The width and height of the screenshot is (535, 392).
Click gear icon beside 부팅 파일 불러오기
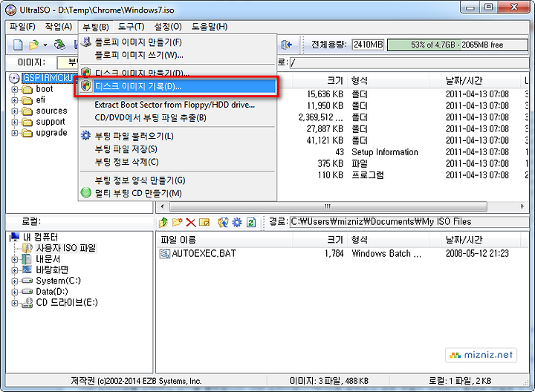pos(85,136)
